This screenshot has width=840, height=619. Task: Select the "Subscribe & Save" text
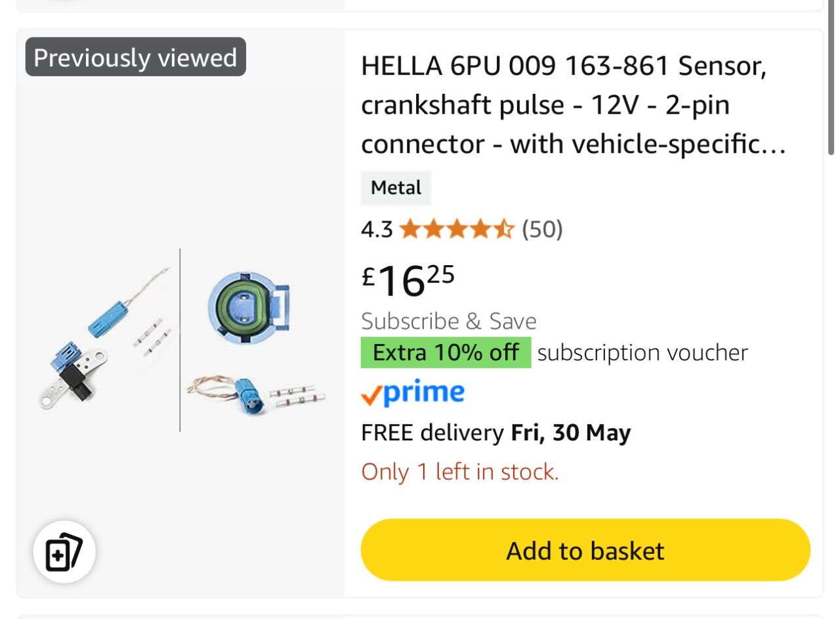448,321
